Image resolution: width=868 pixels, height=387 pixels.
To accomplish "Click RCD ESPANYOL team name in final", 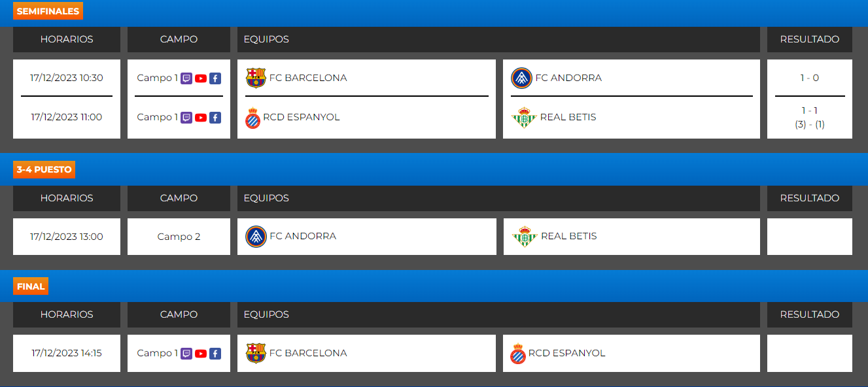I will (x=567, y=353).
